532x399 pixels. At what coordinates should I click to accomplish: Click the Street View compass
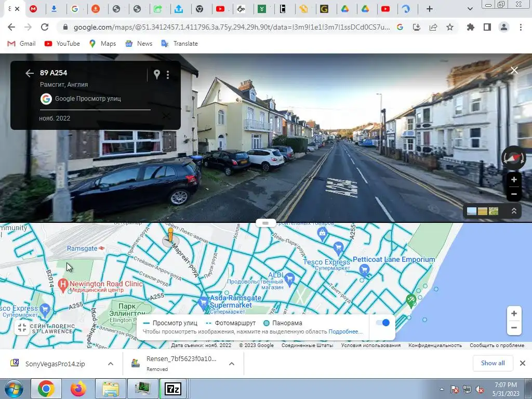tap(514, 158)
